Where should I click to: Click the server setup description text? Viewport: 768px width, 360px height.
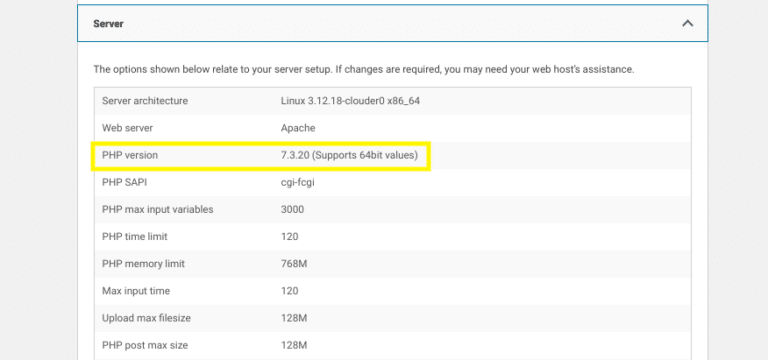pyautogui.click(x=364, y=70)
